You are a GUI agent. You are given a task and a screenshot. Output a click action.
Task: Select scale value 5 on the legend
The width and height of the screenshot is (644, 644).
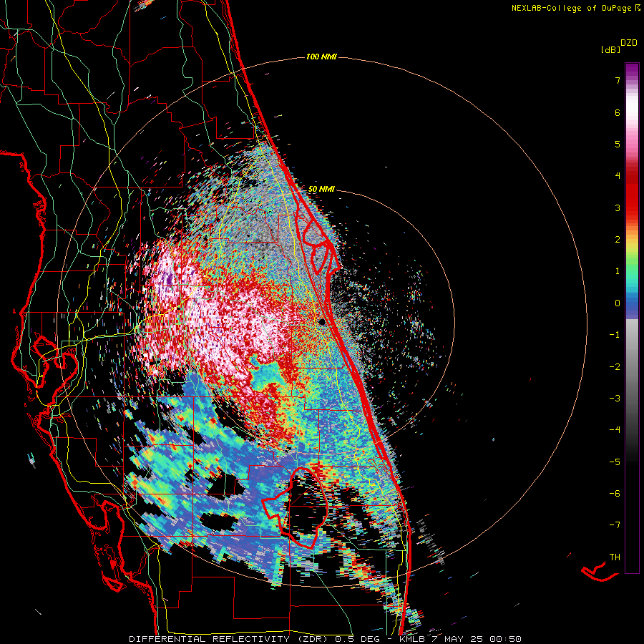pos(618,144)
